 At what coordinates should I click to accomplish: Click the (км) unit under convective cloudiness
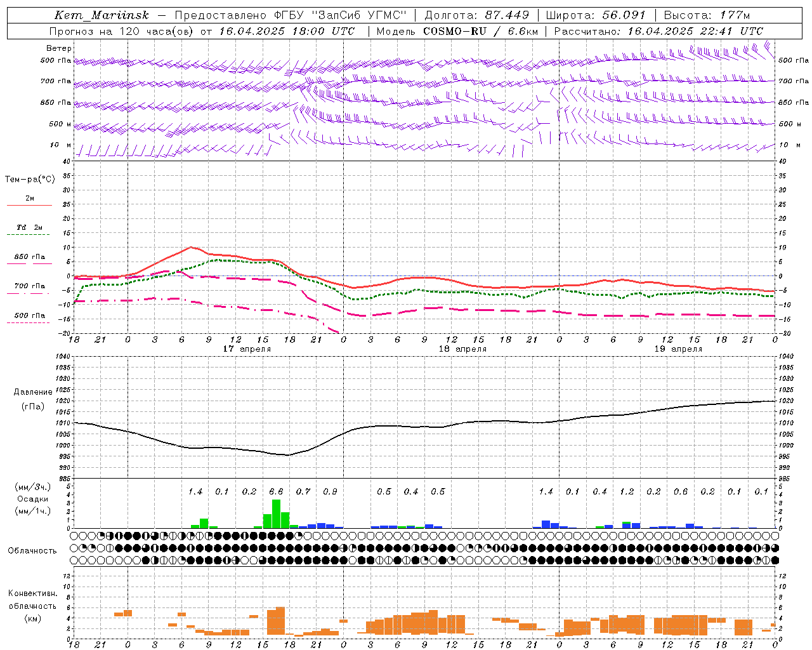pyautogui.click(x=32, y=618)
